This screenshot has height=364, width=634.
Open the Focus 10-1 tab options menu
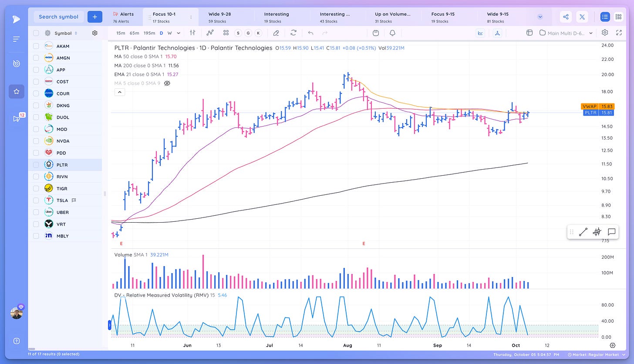point(191,17)
